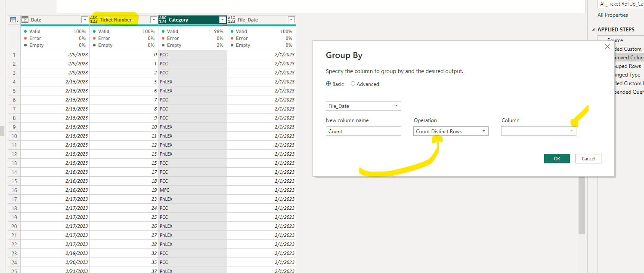Click OK in the Group By dialog

pyautogui.click(x=557, y=159)
